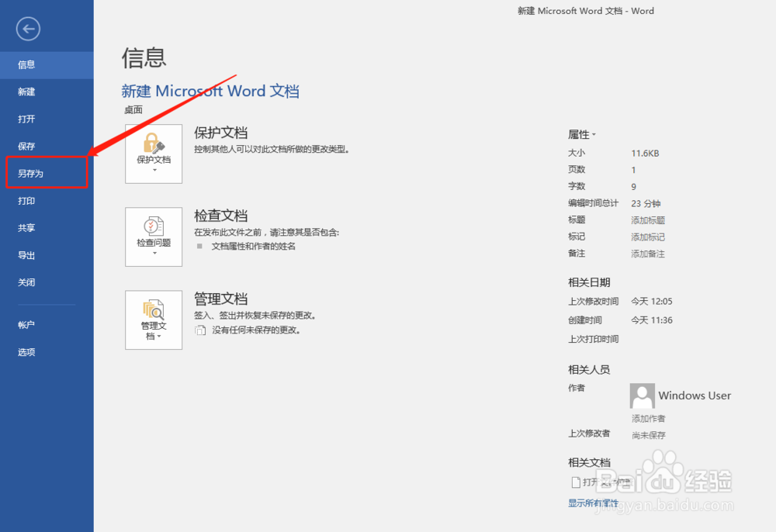Open 打印 from the sidebar

(x=47, y=201)
